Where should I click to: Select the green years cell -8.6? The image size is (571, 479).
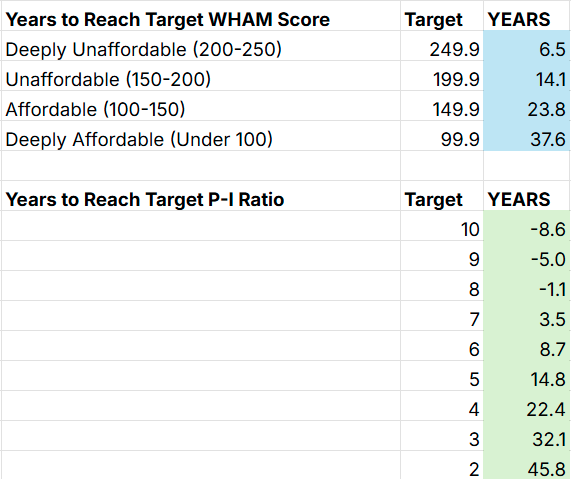point(527,226)
